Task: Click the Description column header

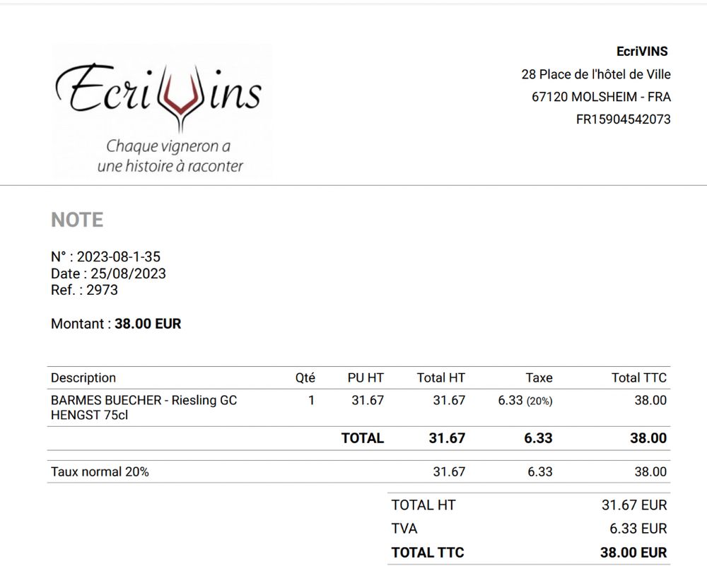Action: tap(83, 377)
